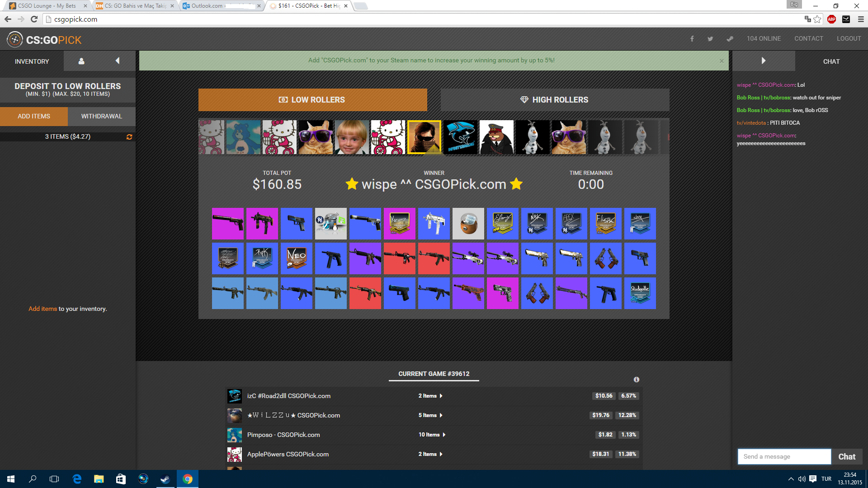This screenshot has height=488, width=868.
Task: Click the CURRENT GAME #39612 heading
Action: (434, 374)
